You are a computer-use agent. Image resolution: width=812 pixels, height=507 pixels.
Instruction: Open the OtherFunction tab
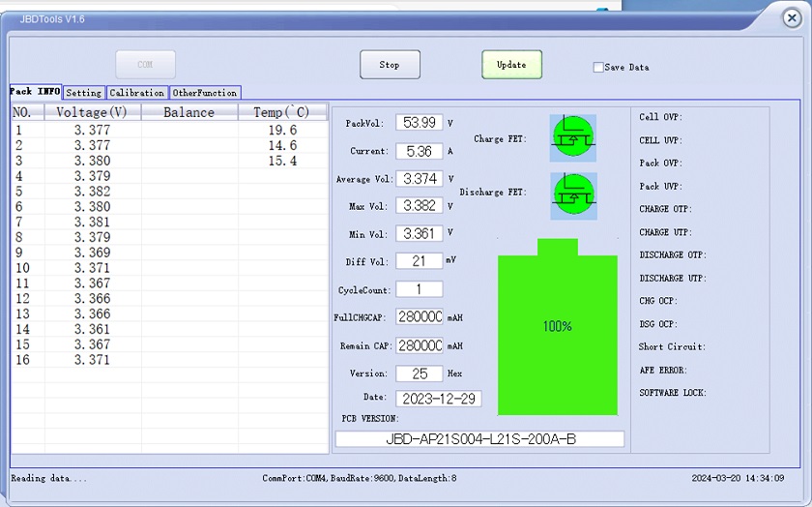205,93
